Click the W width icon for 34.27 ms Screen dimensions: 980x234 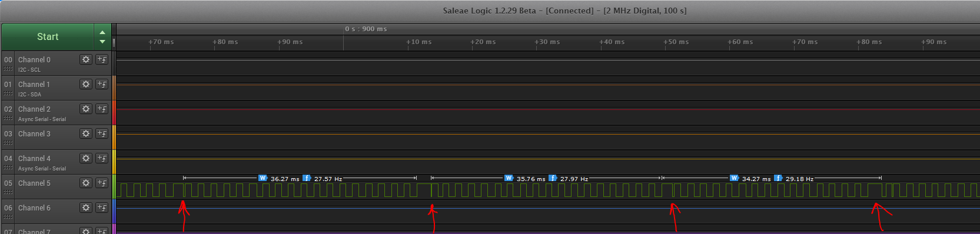(735, 178)
